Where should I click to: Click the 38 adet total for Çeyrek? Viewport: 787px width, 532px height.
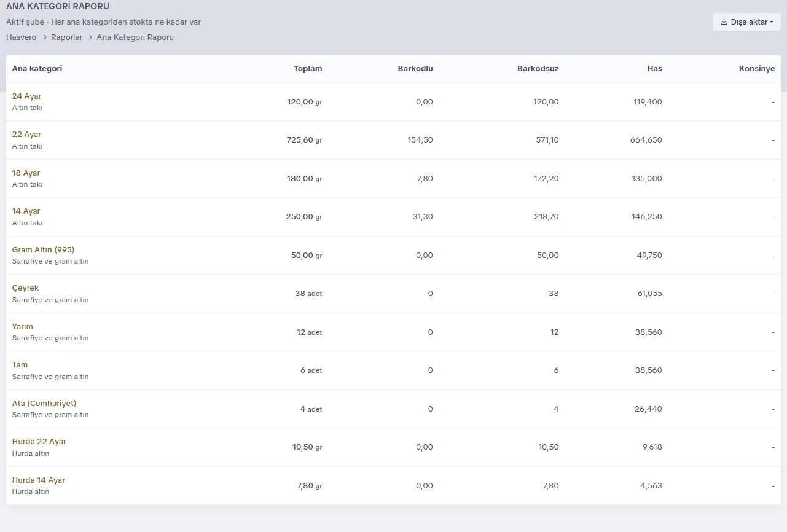click(x=308, y=294)
